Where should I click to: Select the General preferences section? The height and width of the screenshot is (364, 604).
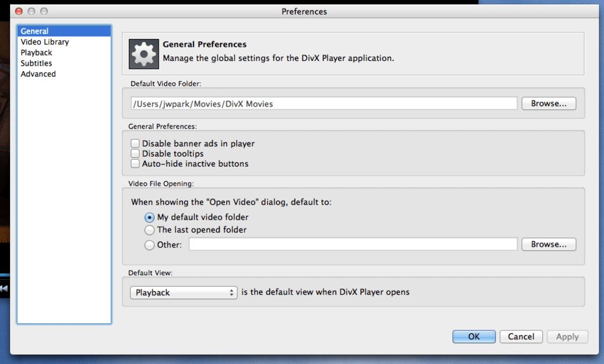[x=35, y=31]
